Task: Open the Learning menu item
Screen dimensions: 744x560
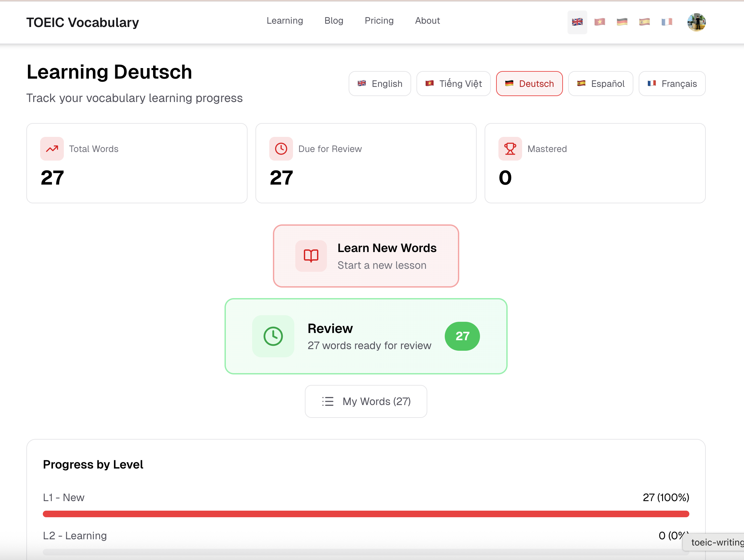Action: [284, 21]
